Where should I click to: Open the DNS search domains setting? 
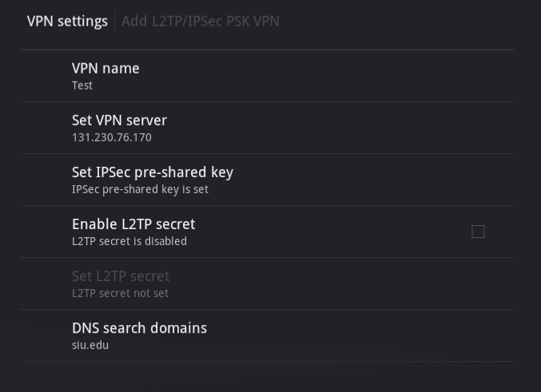pos(268,336)
